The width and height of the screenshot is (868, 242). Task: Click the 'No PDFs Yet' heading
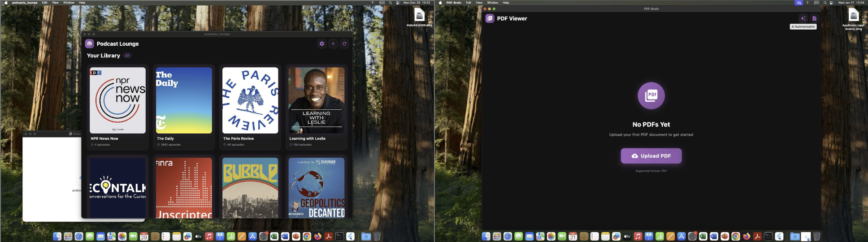651,125
